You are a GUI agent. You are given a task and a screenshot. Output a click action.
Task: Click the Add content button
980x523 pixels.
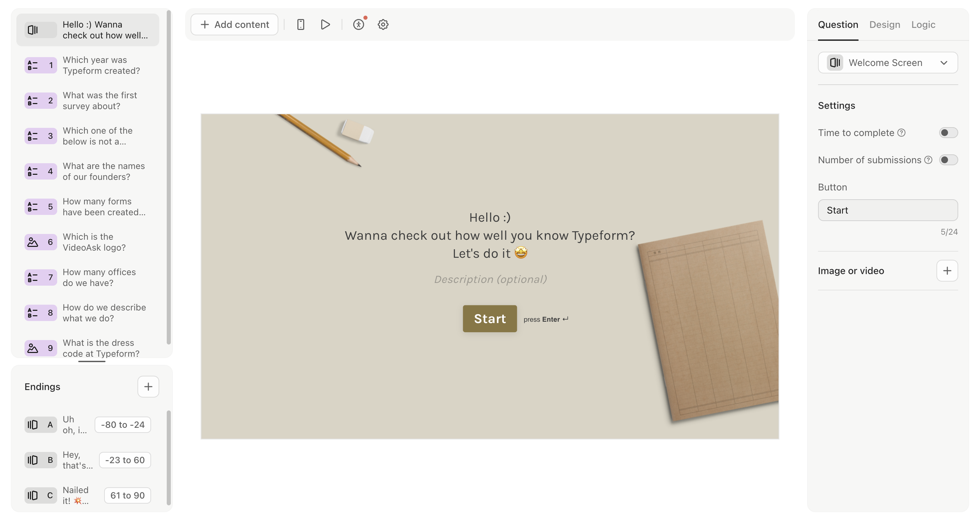click(234, 25)
